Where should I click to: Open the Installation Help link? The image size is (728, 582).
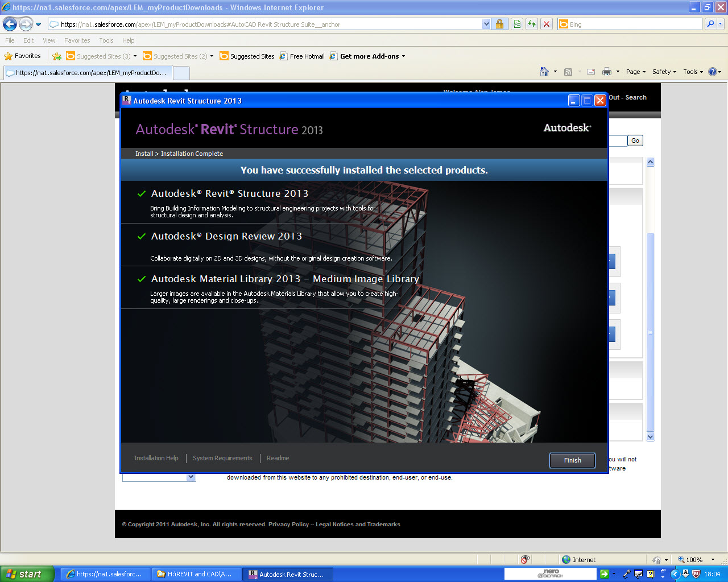tap(156, 458)
